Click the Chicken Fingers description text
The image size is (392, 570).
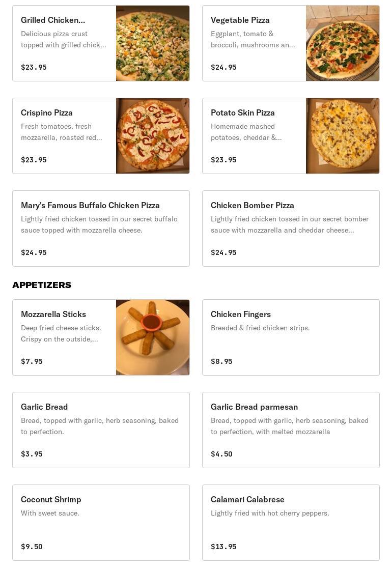pyautogui.click(x=260, y=328)
